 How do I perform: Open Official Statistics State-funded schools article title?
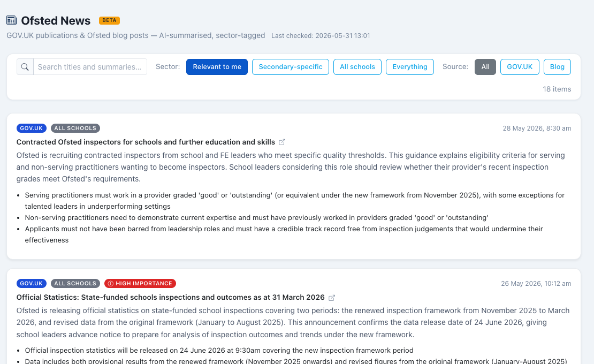[x=171, y=297]
